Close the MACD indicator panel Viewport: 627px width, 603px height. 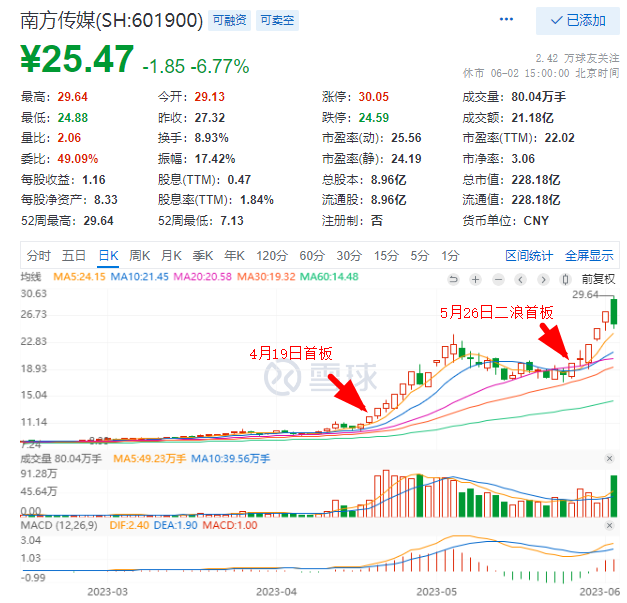pos(609,525)
